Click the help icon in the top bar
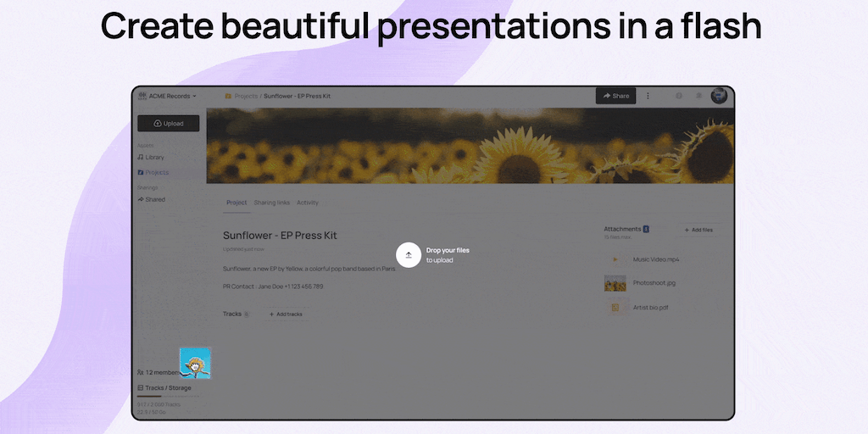The image size is (868, 434). [679, 97]
